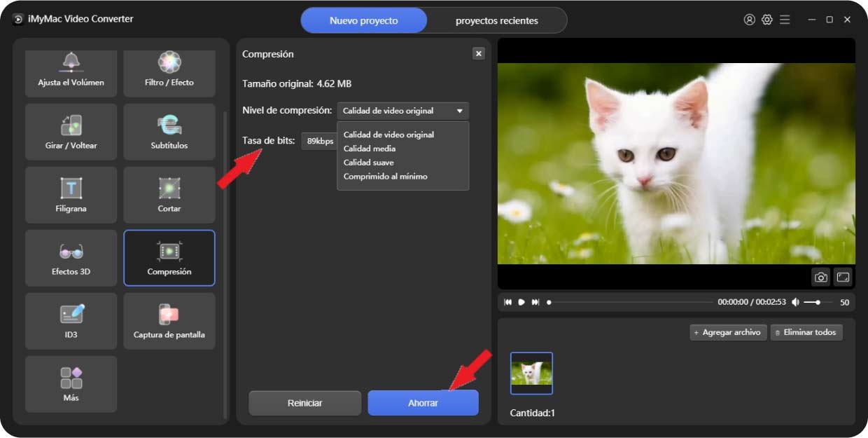
Task: Click the kitten video preview area
Action: coord(676,163)
